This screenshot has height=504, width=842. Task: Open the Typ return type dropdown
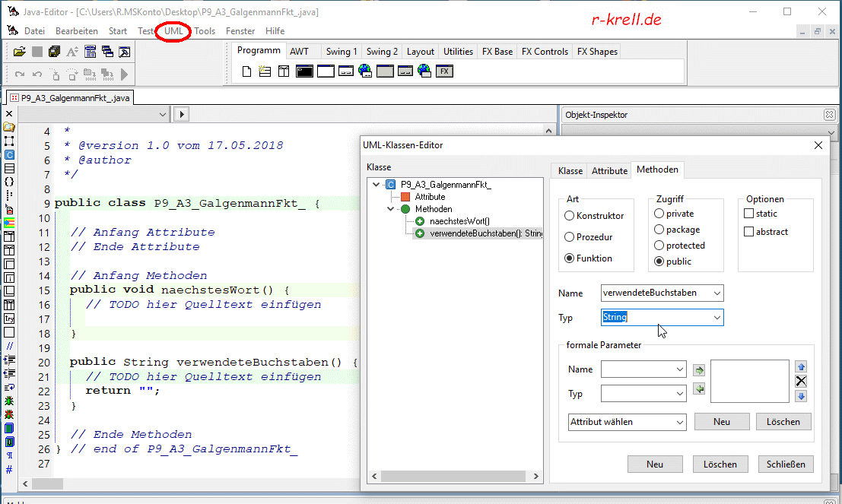tap(716, 318)
